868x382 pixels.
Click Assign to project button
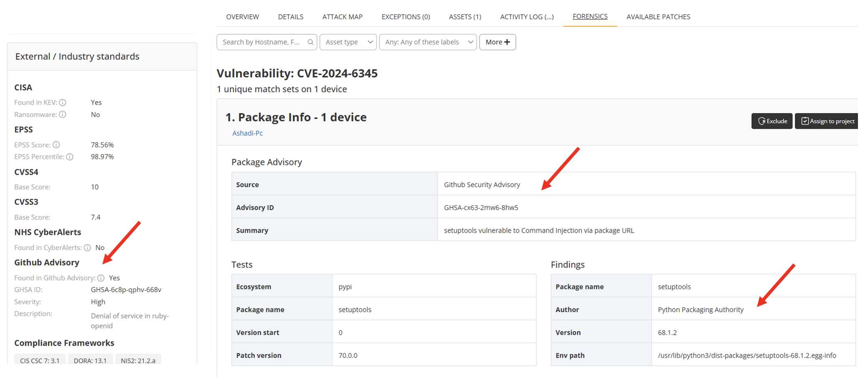click(x=827, y=121)
